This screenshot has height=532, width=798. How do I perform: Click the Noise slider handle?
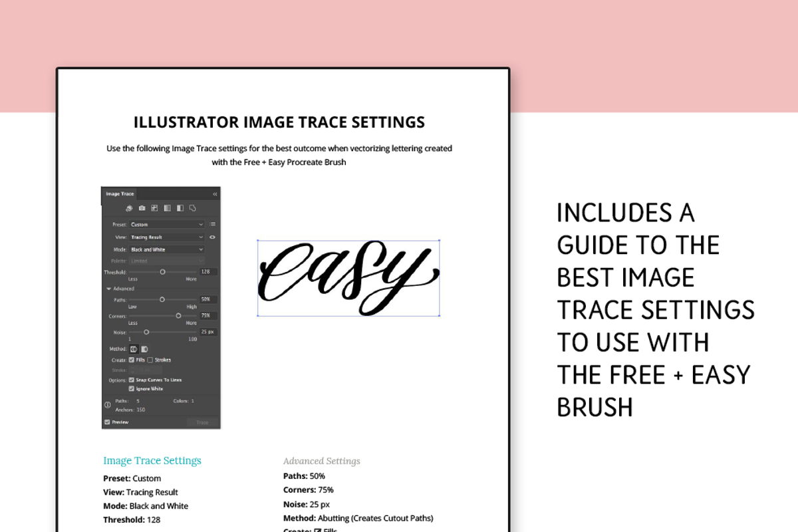[x=146, y=332]
